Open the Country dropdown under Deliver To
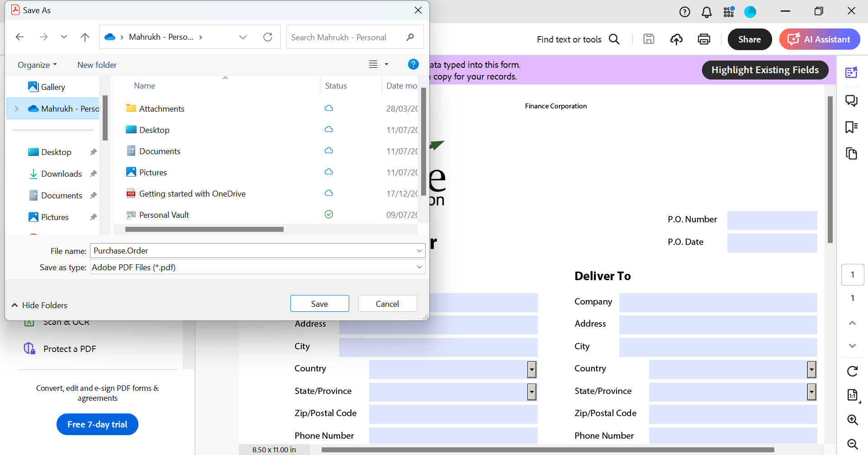 point(811,369)
